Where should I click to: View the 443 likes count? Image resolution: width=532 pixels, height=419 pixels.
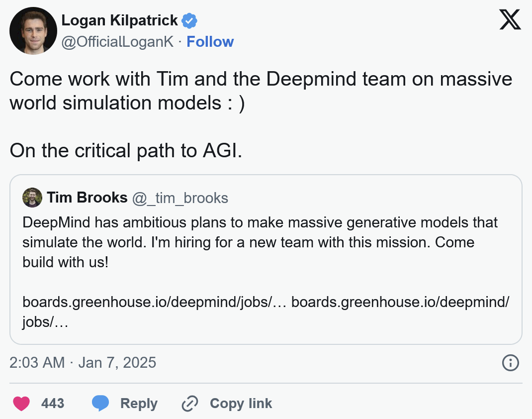tap(53, 403)
